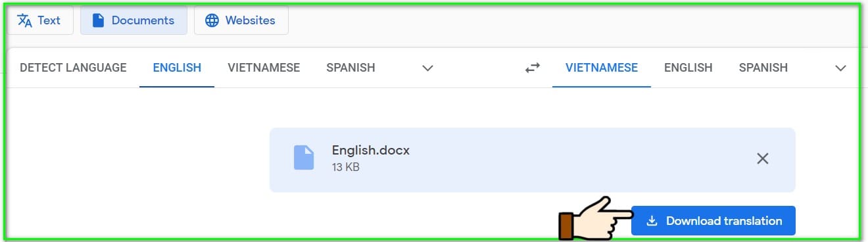Expand the source language list chevron

pos(427,68)
